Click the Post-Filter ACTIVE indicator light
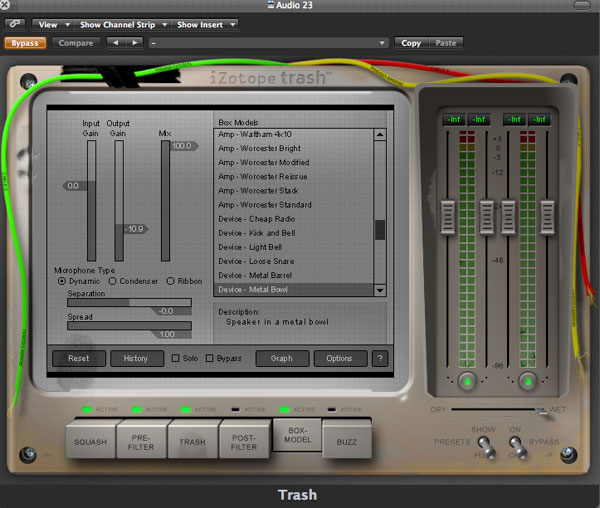This screenshot has width=600, height=508. tap(235, 410)
